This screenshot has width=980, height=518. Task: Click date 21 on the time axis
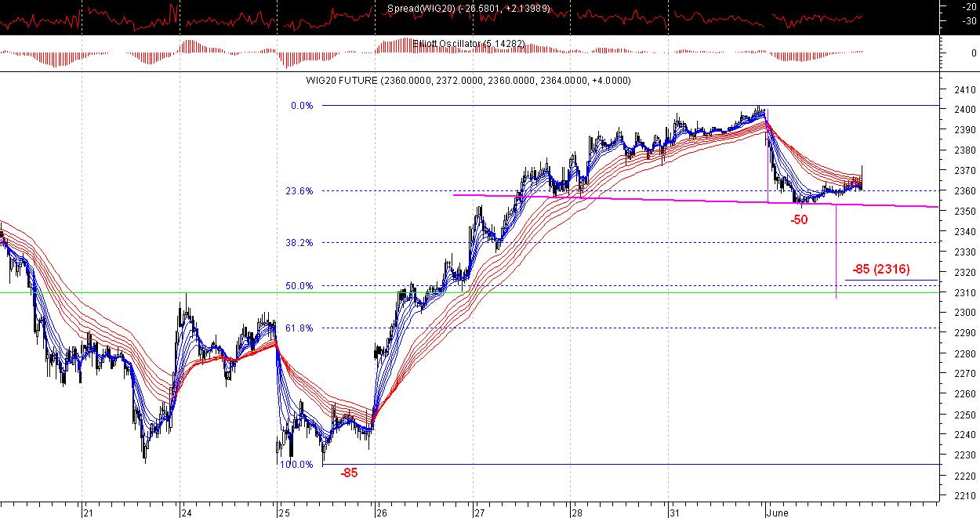point(88,513)
